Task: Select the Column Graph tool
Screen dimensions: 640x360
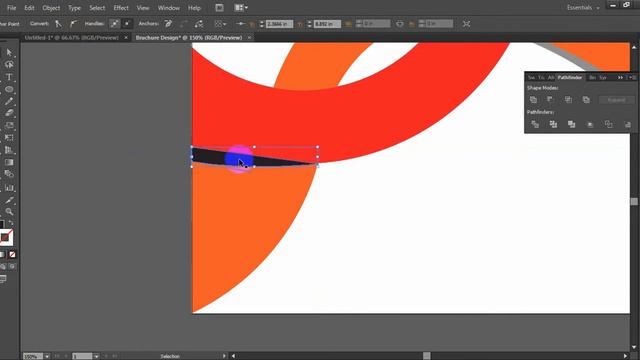Action: (x=9, y=188)
